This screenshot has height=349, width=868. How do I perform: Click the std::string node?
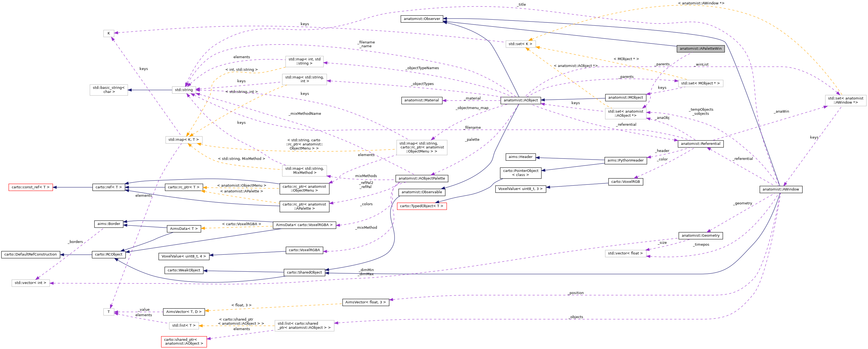pyautogui.click(x=184, y=90)
